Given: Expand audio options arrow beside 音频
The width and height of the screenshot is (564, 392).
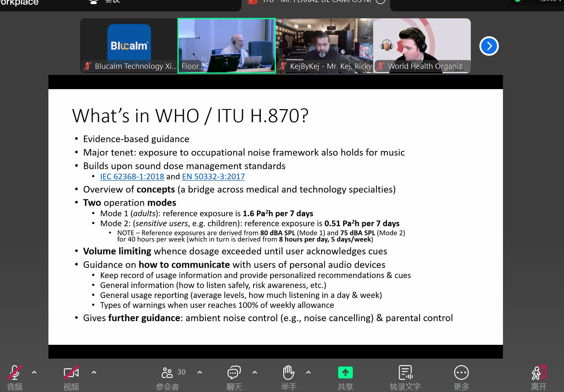Looking at the screenshot, I should click(x=34, y=372).
